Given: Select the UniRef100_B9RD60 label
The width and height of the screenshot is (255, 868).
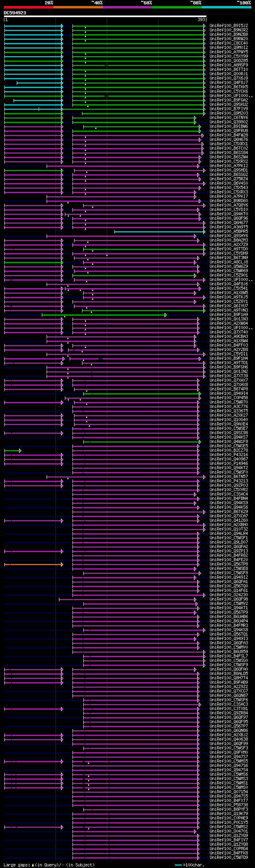Looking at the screenshot, I should 229,201.
